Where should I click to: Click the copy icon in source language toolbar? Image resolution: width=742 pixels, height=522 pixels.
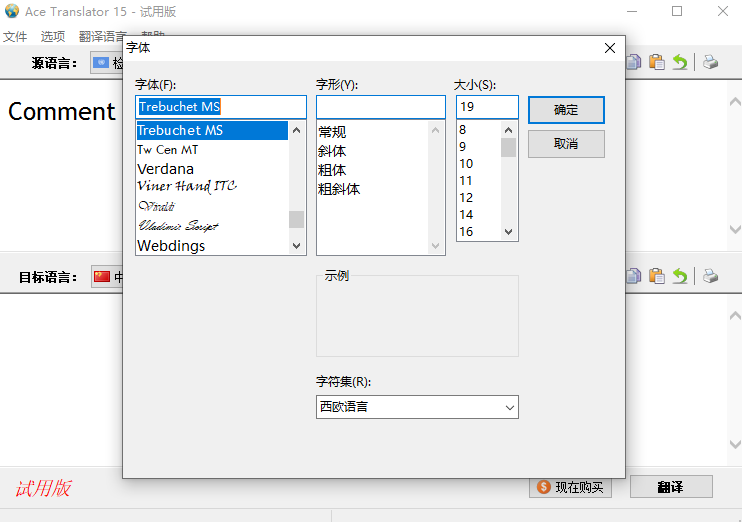(x=633, y=62)
